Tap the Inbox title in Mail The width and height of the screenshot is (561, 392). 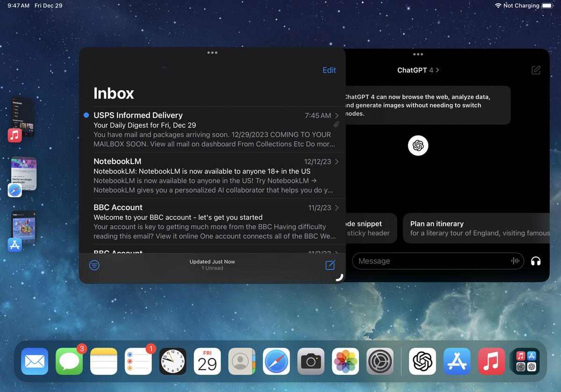pos(114,93)
